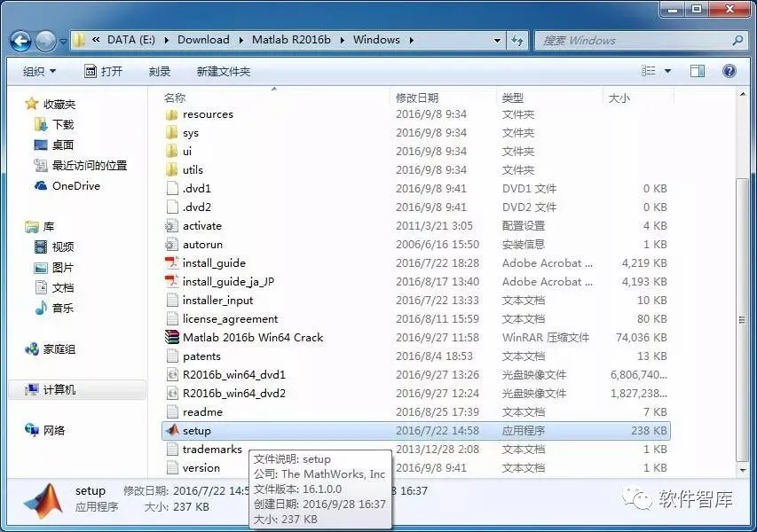Open help with the question mark icon
This screenshot has height=532, width=757.
(729, 72)
